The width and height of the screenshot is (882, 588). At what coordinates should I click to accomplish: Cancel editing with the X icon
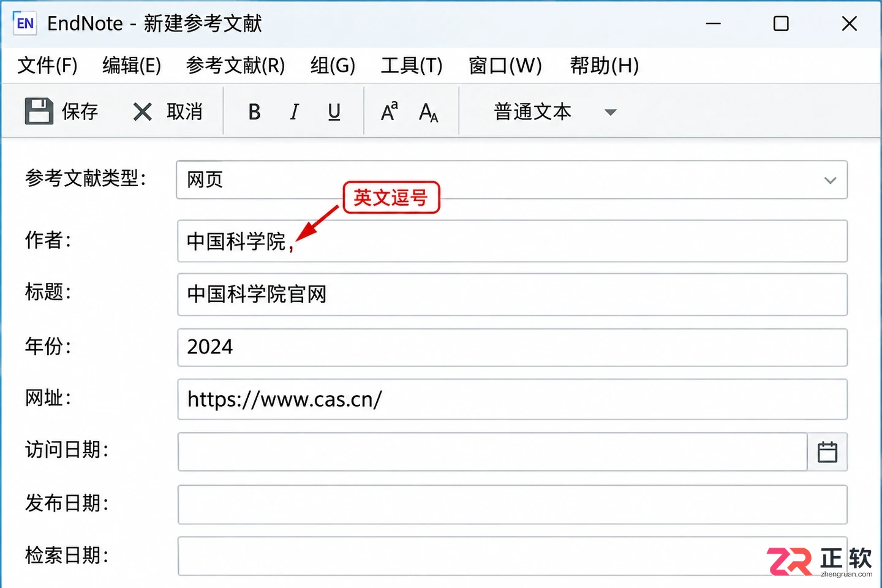click(142, 111)
